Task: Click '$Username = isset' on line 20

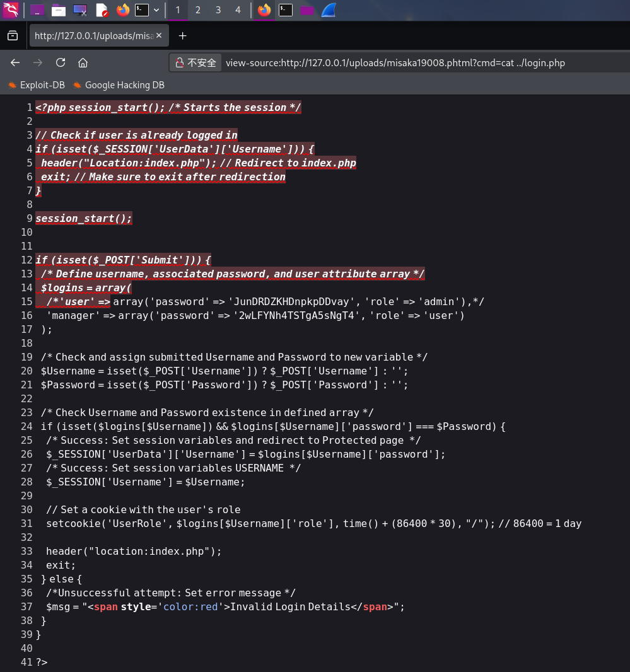Action: point(89,371)
